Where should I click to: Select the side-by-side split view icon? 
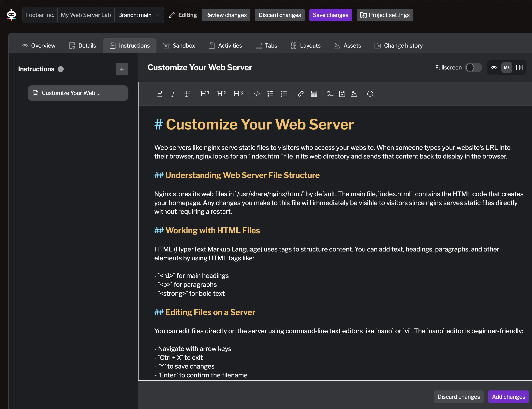point(519,68)
